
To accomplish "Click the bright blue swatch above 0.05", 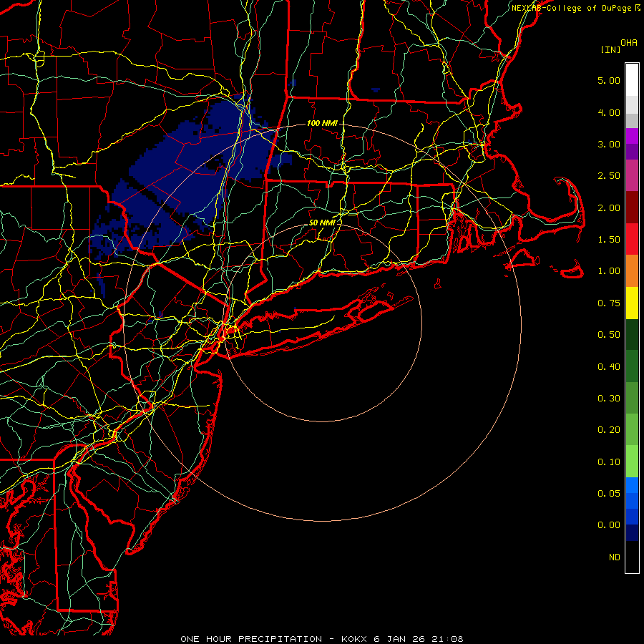I will tap(632, 485).
